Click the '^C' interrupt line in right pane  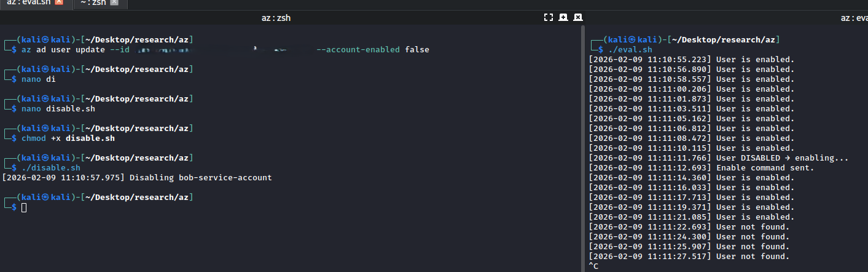coord(593,266)
